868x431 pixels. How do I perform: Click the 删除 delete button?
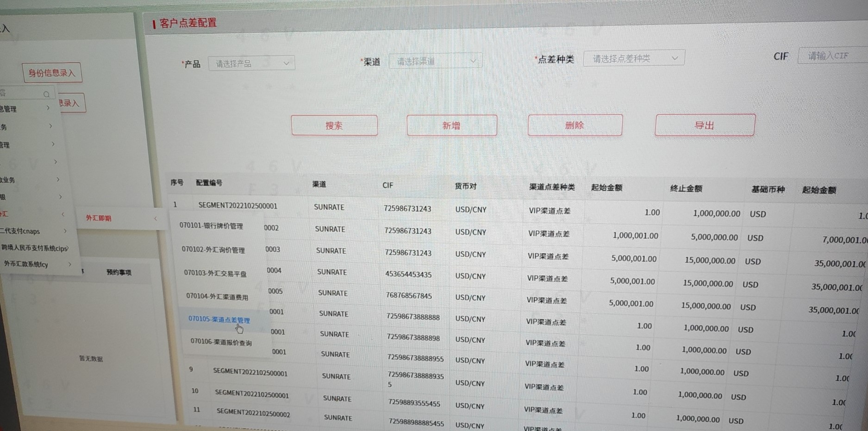575,125
